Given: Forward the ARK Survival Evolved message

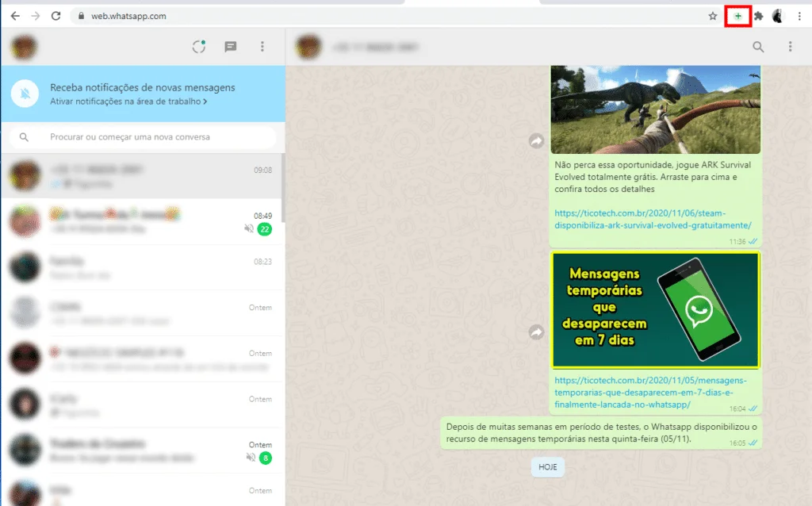Looking at the screenshot, I should pos(536,141).
